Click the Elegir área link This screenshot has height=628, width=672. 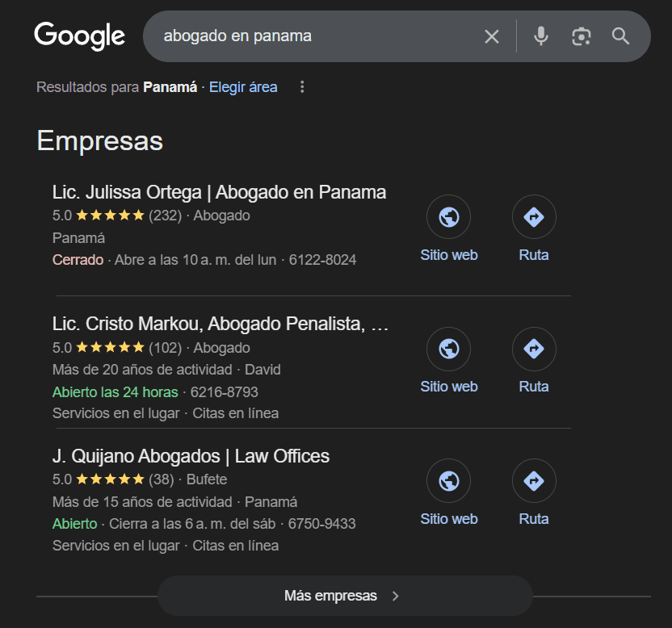(243, 86)
